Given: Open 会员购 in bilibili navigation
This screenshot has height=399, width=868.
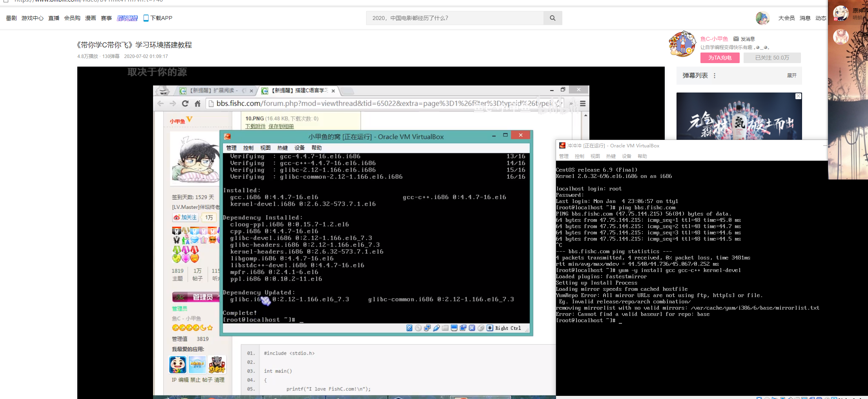Looking at the screenshot, I should [x=72, y=18].
